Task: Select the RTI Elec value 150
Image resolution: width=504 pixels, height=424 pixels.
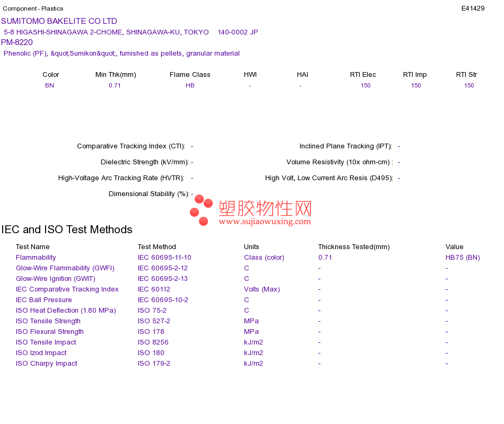Action: pos(366,85)
